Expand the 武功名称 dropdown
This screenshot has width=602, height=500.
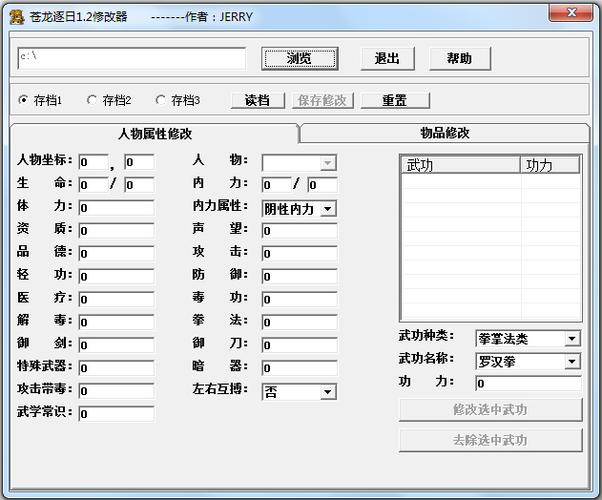pos(528,361)
